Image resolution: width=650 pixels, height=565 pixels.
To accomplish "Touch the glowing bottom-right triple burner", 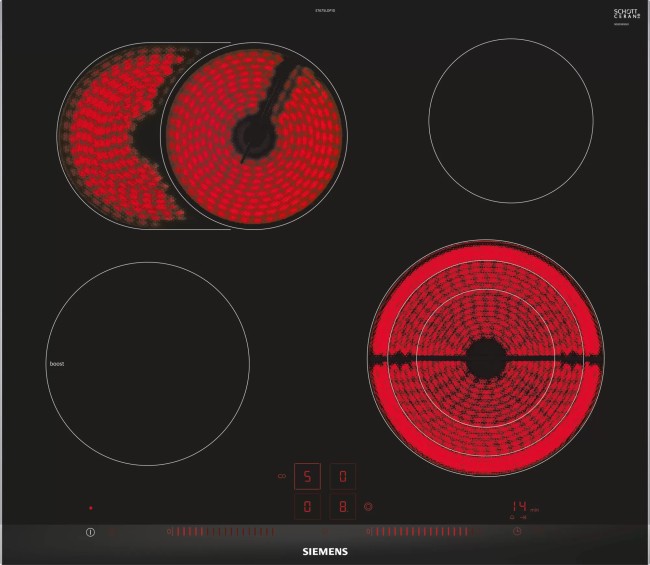I will 486,357.
